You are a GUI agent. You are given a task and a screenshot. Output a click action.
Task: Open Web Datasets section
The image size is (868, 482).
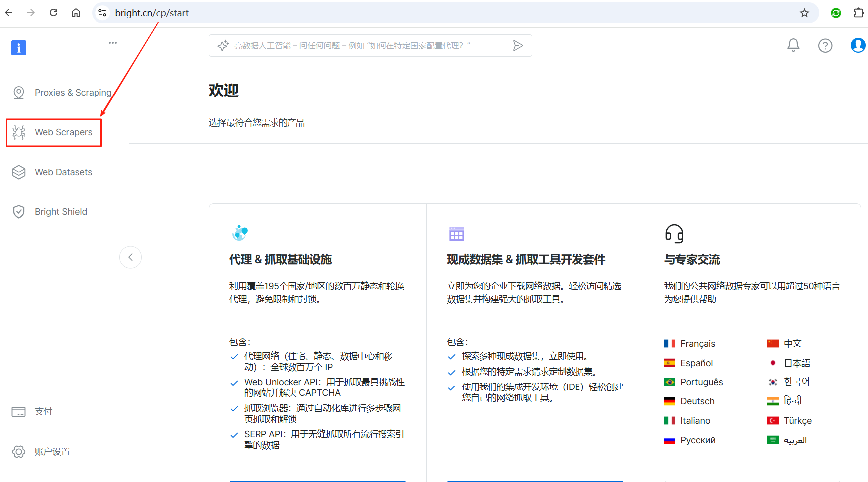[x=52, y=172]
